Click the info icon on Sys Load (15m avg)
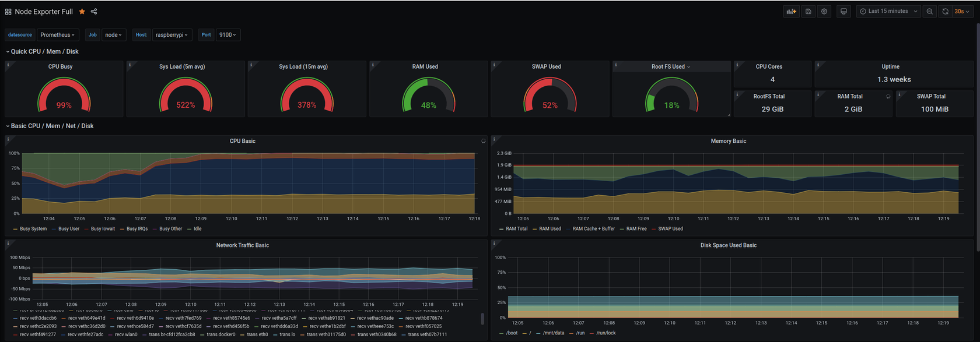The width and height of the screenshot is (980, 342). click(x=251, y=65)
